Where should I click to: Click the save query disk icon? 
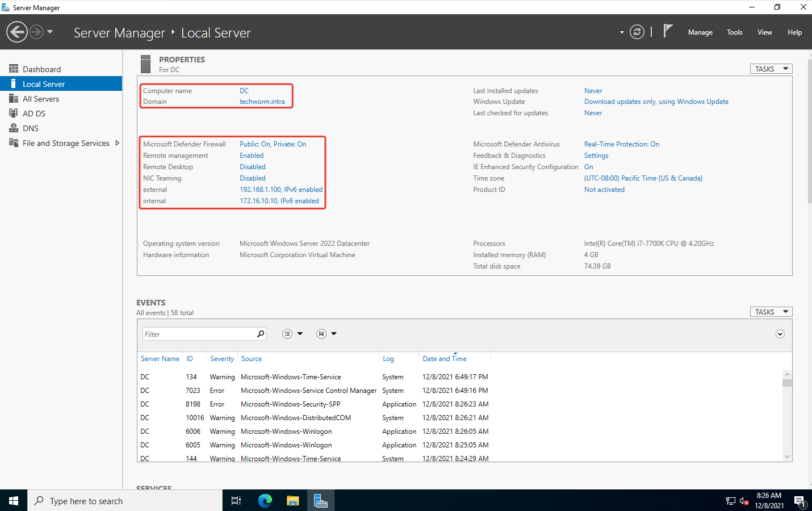(x=321, y=334)
